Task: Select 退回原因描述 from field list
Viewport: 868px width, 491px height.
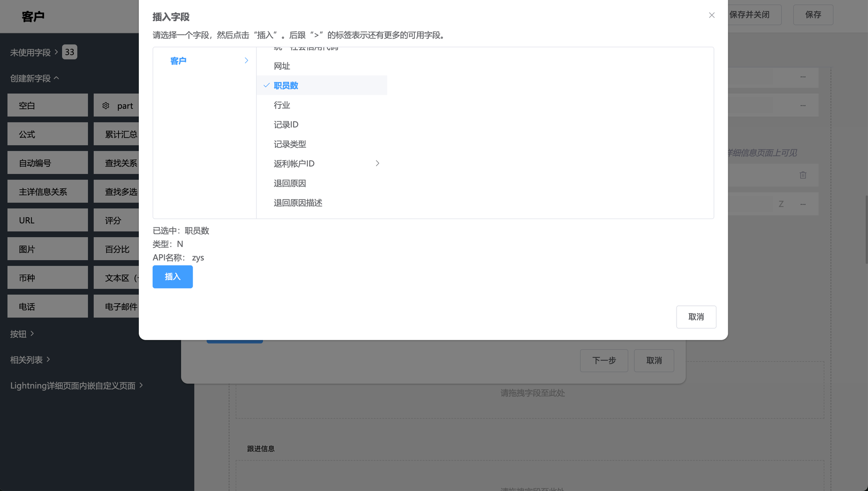Action: tap(298, 203)
